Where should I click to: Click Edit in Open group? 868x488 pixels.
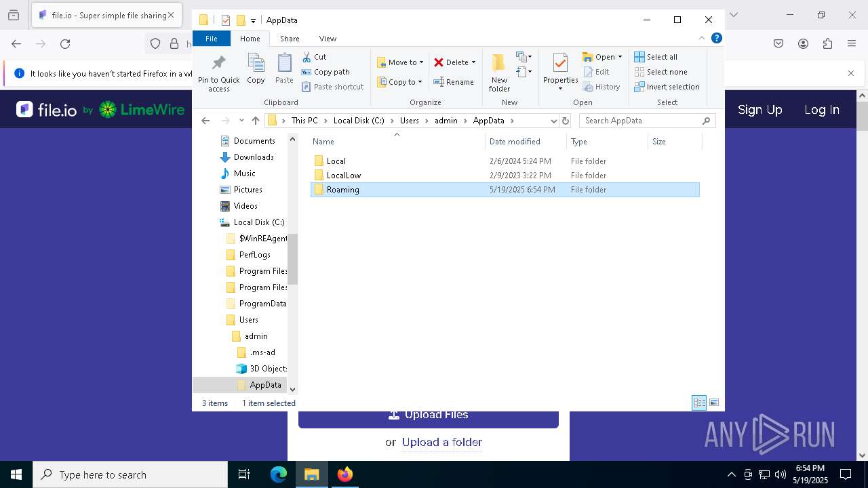click(x=595, y=72)
